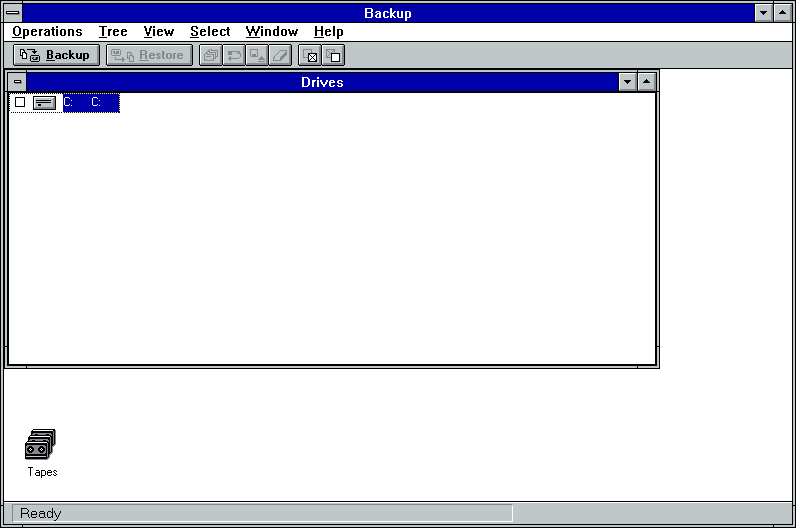
Task: Click the Check selected files toolbar icon
Action: tap(310, 55)
